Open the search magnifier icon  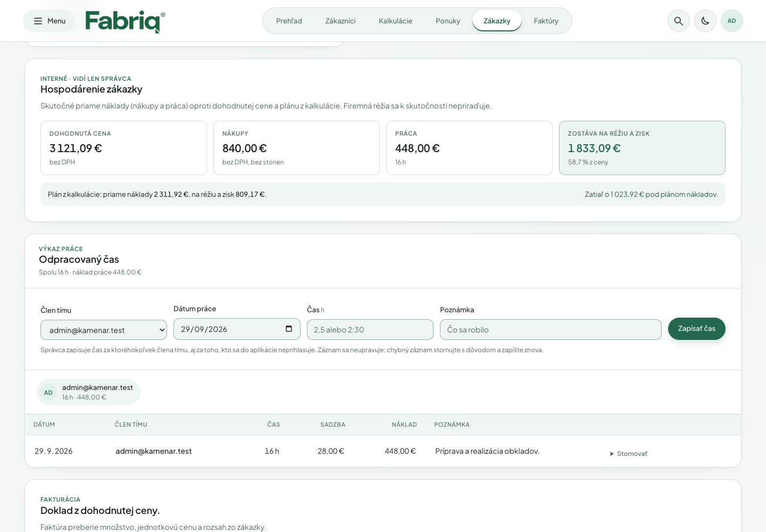click(679, 21)
